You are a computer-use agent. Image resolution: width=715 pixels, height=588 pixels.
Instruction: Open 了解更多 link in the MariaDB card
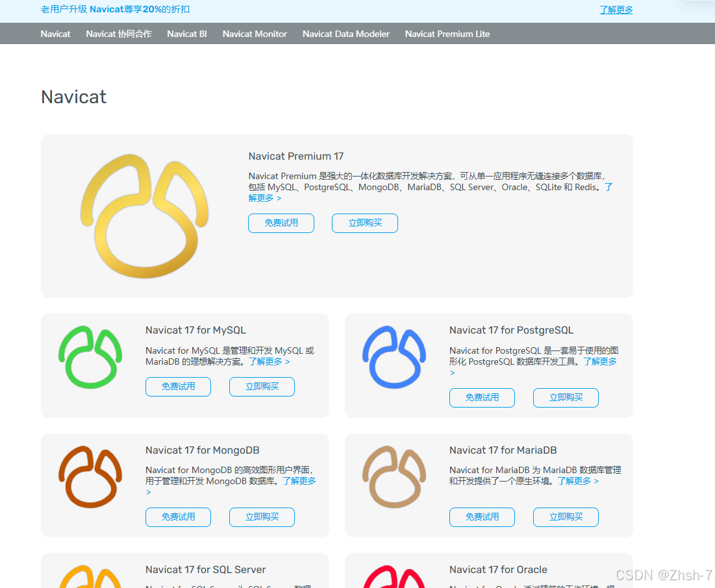click(578, 481)
